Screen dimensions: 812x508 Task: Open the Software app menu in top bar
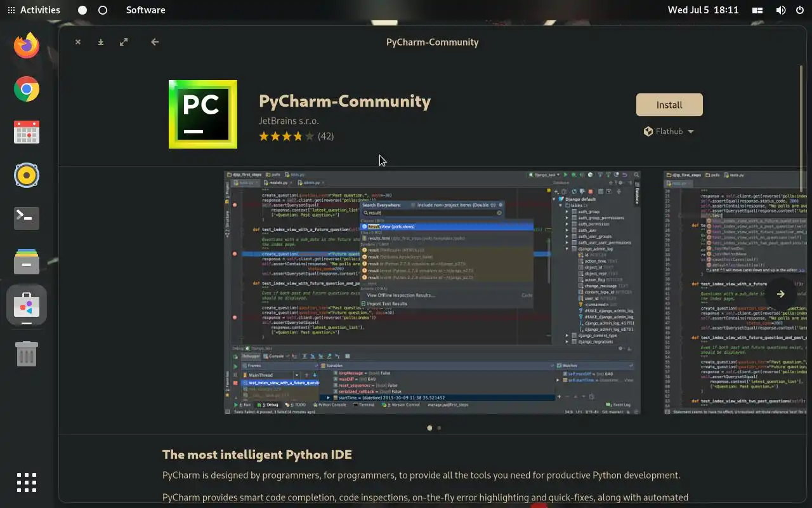146,10
